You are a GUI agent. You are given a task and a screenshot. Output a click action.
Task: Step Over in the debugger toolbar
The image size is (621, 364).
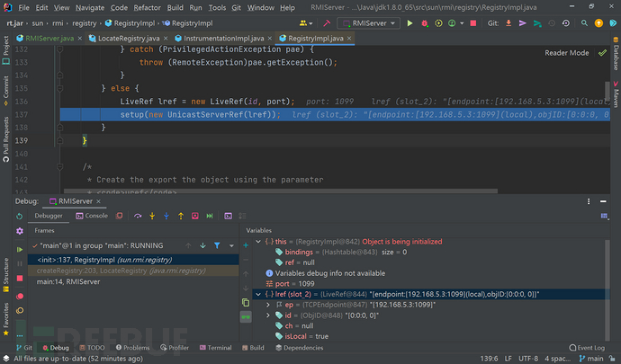pos(138,216)
